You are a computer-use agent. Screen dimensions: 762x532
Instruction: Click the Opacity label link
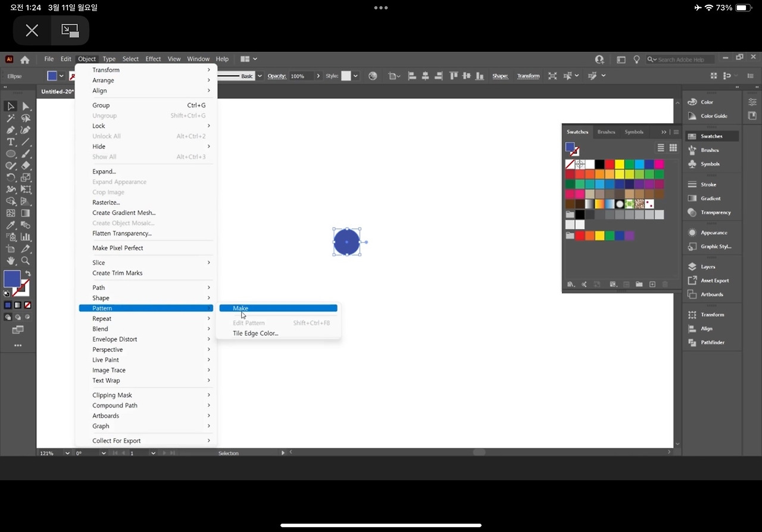277,76
